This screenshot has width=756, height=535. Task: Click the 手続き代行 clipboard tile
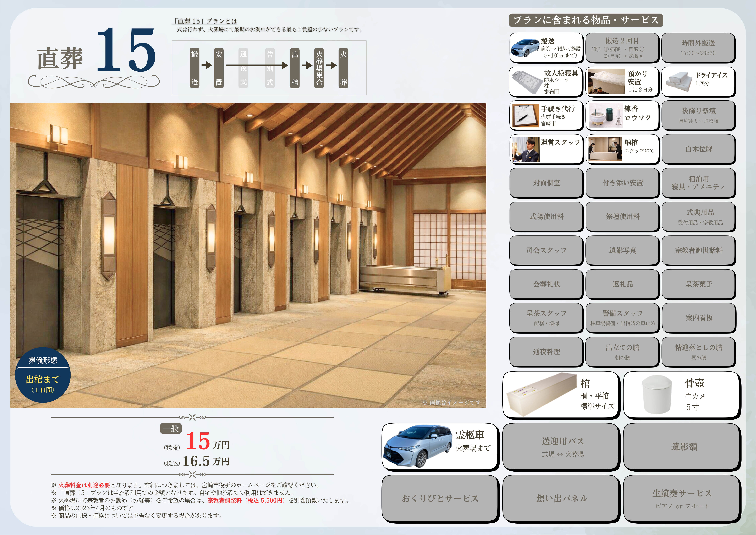546,115
